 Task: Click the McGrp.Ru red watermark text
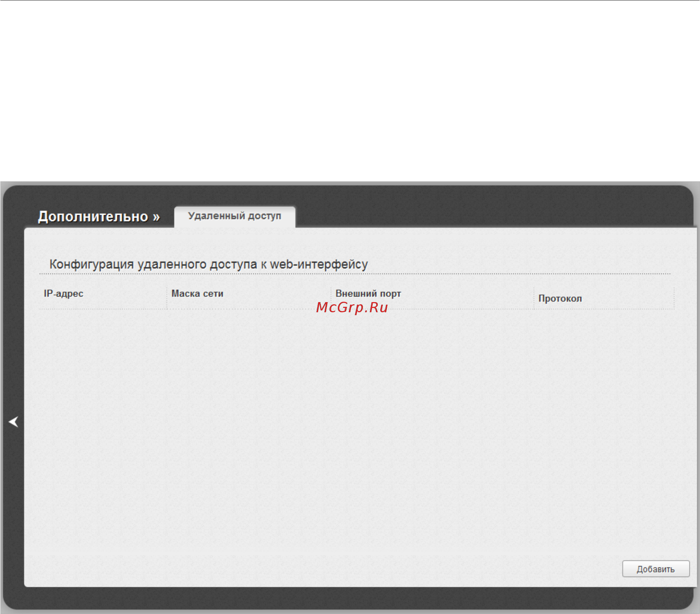click(x=352, y=307)
